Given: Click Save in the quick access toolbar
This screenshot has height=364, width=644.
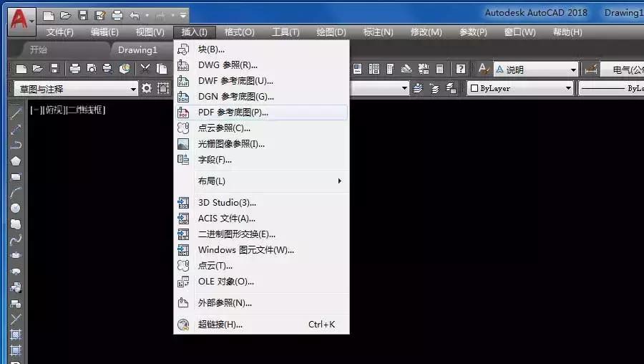Looking at the screenshot, I should [x=84, y=16].
